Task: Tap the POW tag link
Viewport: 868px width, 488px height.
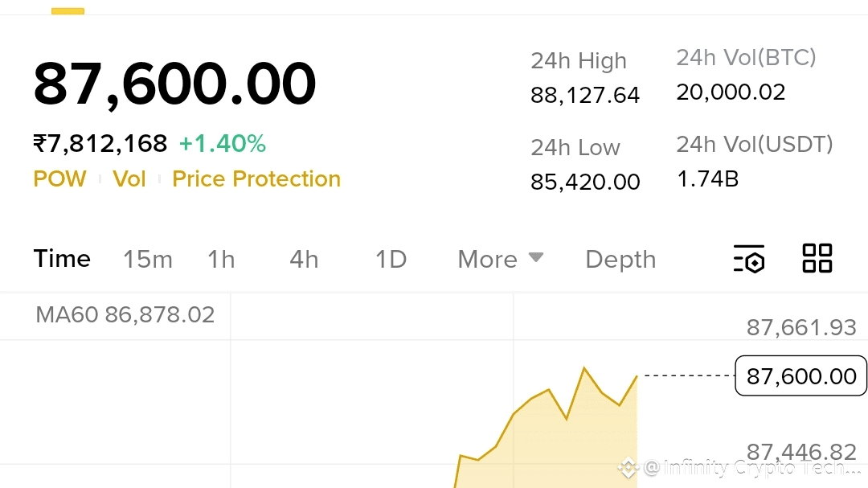Action: pyautogui.click(x=59, y=179)
